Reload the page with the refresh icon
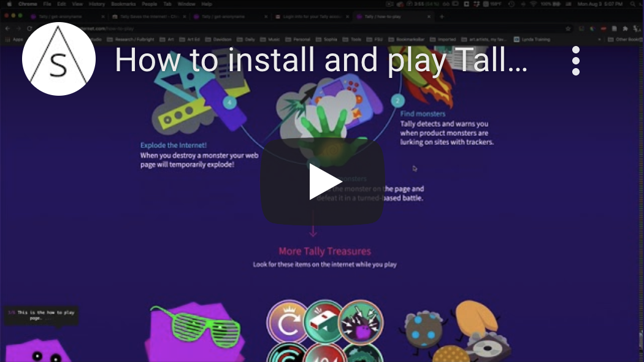This screenshot has height=362, width=644. (29, 29)
